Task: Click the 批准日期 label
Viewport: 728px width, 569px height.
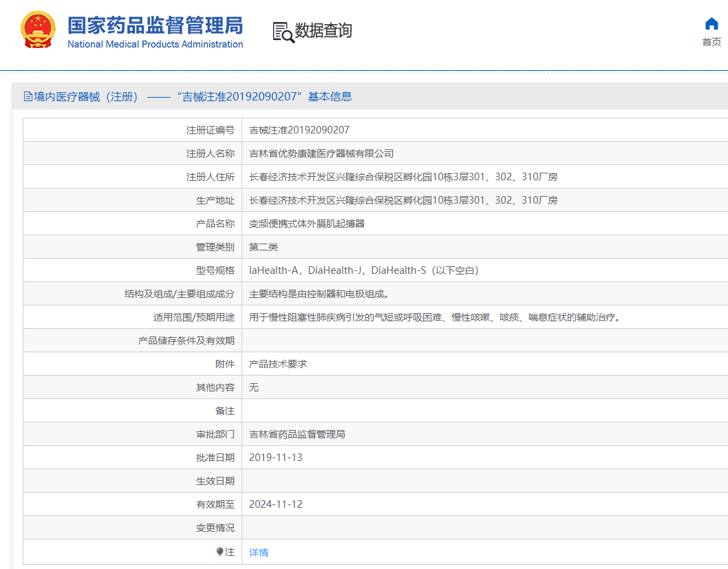Action: click(x=215, y=458)
